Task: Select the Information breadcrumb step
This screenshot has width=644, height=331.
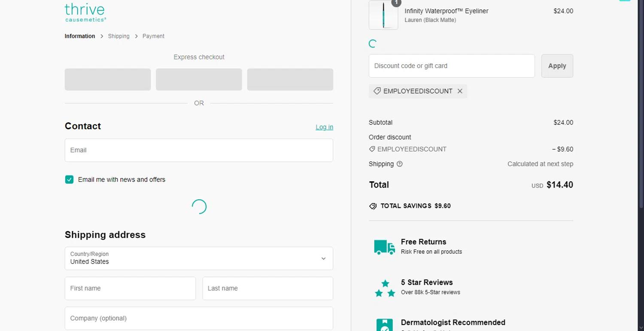Action: (x=80, y=36)
